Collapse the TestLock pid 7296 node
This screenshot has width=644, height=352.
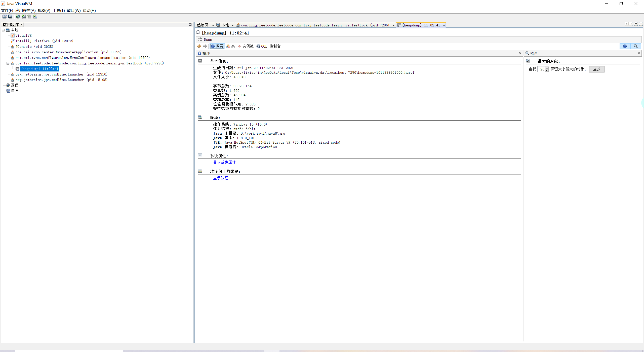8,63
